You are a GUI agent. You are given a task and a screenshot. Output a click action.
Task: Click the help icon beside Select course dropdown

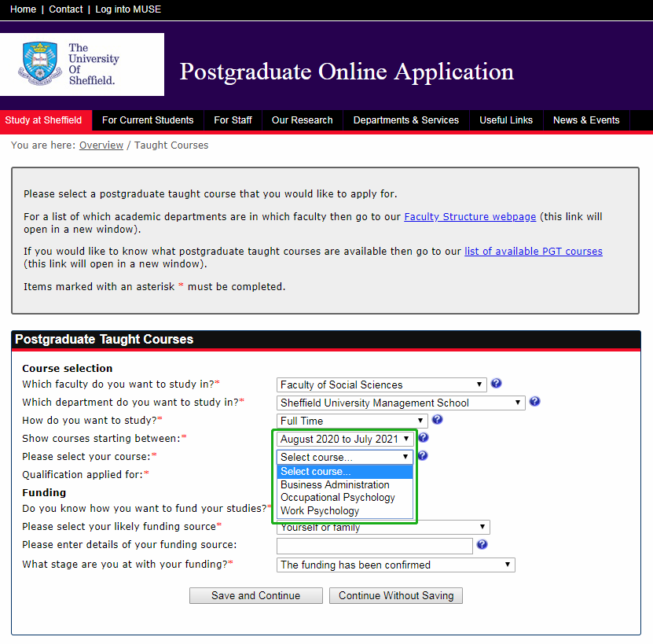click(422, 455)
